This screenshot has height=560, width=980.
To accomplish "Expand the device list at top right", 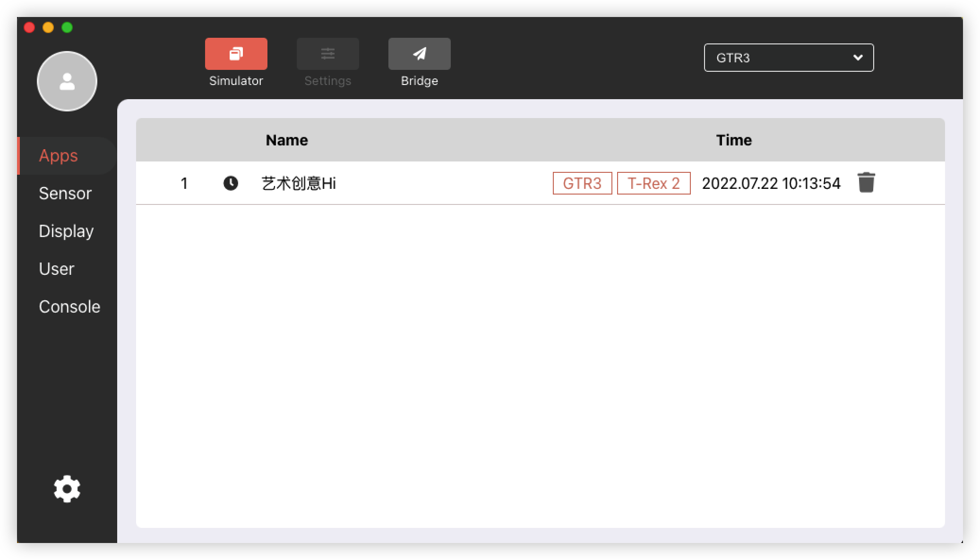I will pyautogui.click(x=788, y=58).
